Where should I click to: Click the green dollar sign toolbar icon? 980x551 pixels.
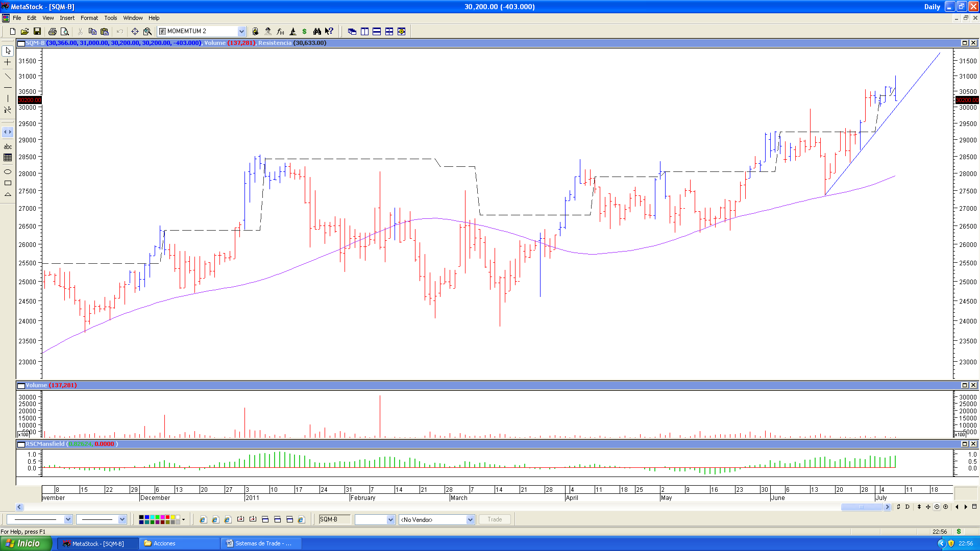click(305, 32)
